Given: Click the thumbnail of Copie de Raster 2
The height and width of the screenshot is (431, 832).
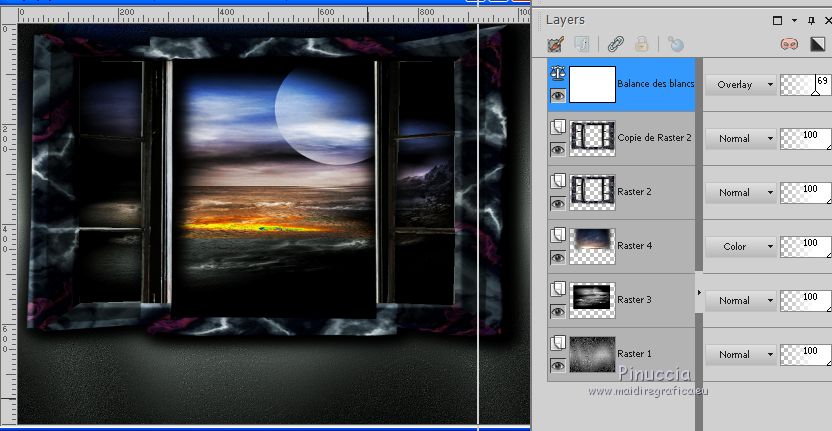Looking at the screenshot, I should 592,138.
